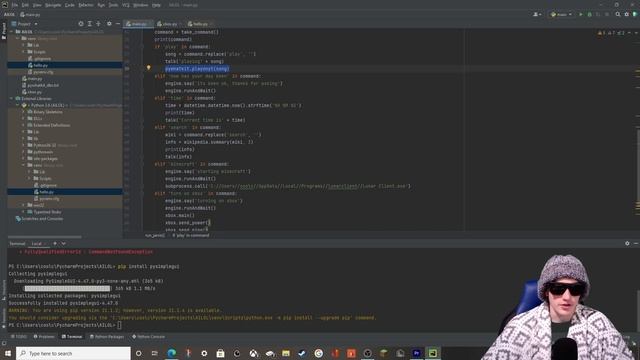
Task: Click the Debug bug icon in the toolbar
Action: (589, 14)
